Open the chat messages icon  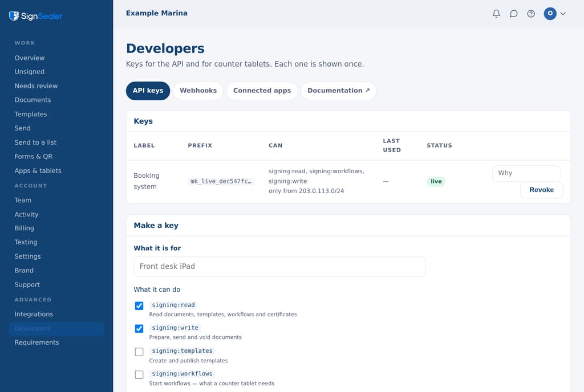pos(514,14)
